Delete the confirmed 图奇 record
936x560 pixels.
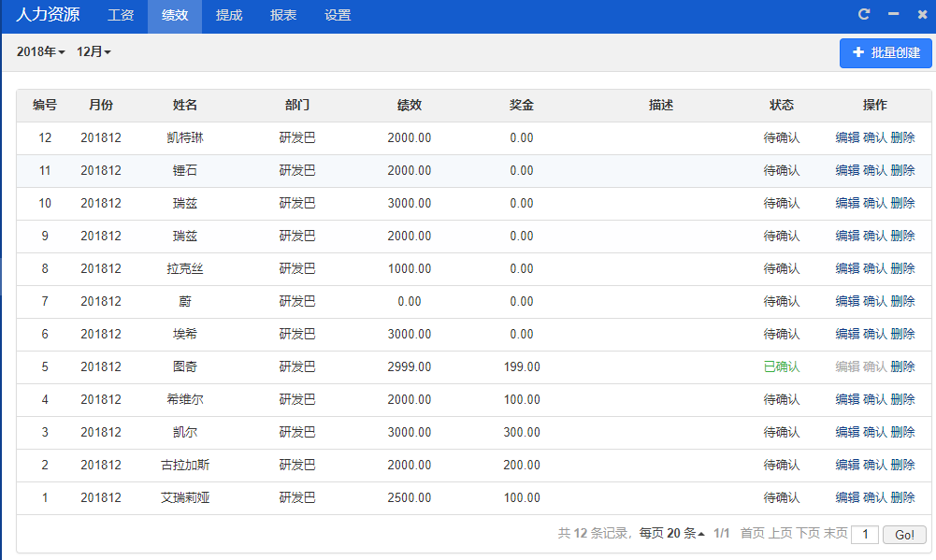pos(902,367)
